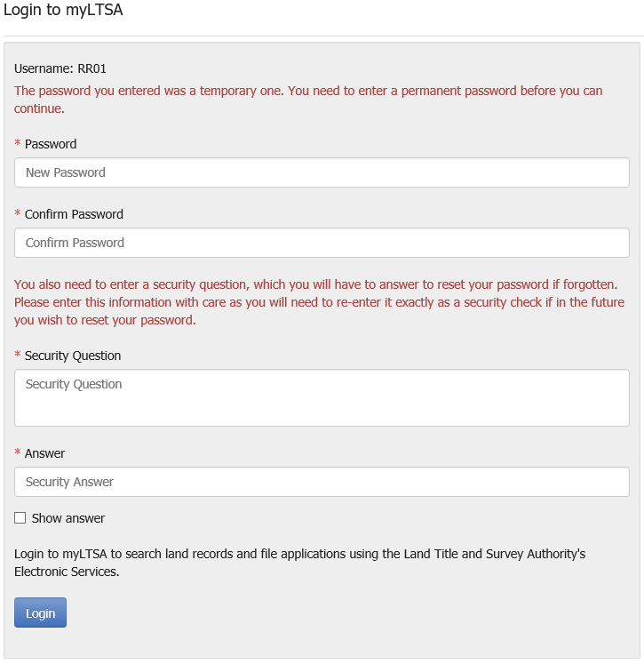Click the red asterisk beside Answer label
The image size is (644, 664).
[x=18, y=452]
